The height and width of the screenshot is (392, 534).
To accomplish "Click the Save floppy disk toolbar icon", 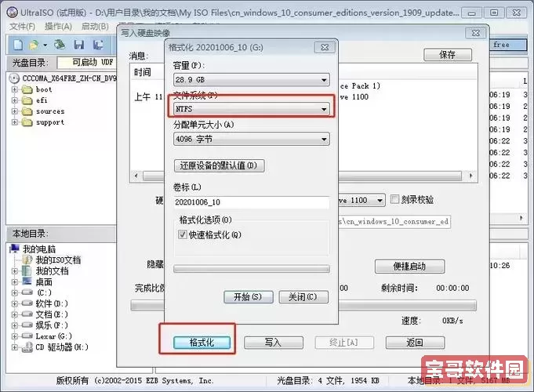I will point(78,45).
